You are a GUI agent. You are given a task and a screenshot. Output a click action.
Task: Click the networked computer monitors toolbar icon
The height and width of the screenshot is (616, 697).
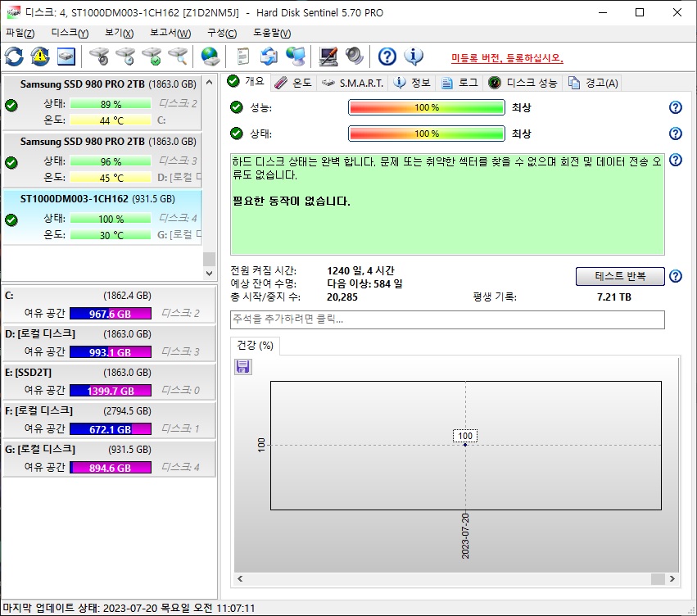(x=295, y=57)
